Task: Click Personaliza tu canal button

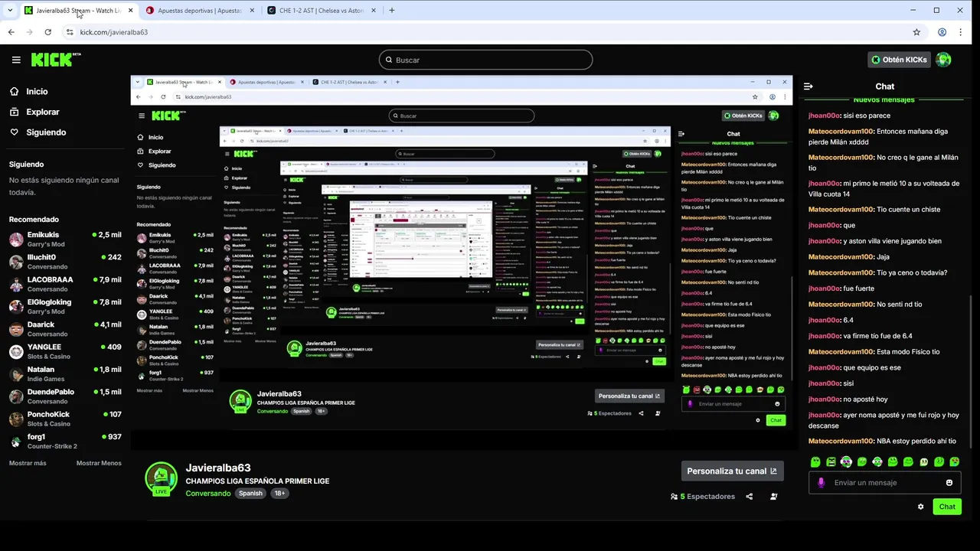Action: 731,471
